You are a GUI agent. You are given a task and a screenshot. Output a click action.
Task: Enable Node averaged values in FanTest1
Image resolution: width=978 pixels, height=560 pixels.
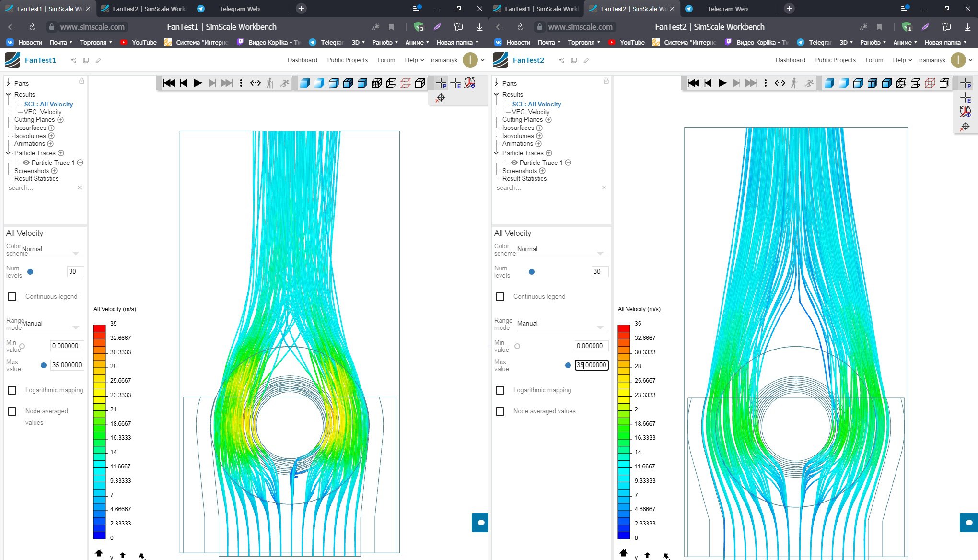pyautogui.click(x=12, y=411)
